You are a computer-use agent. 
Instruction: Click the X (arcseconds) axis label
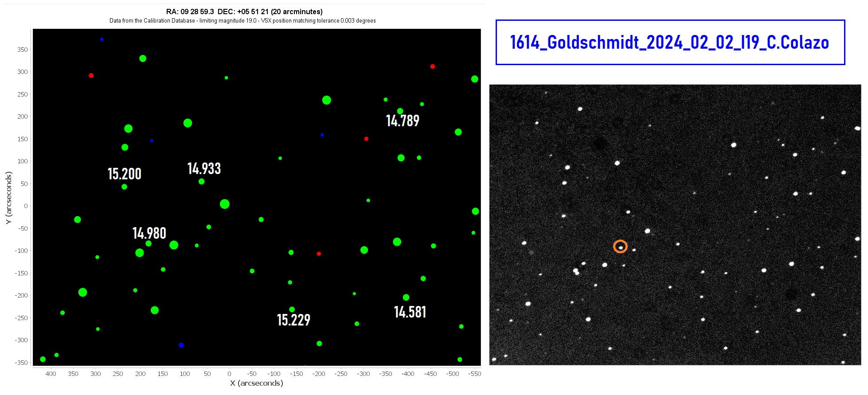click(x=256, y=383)
